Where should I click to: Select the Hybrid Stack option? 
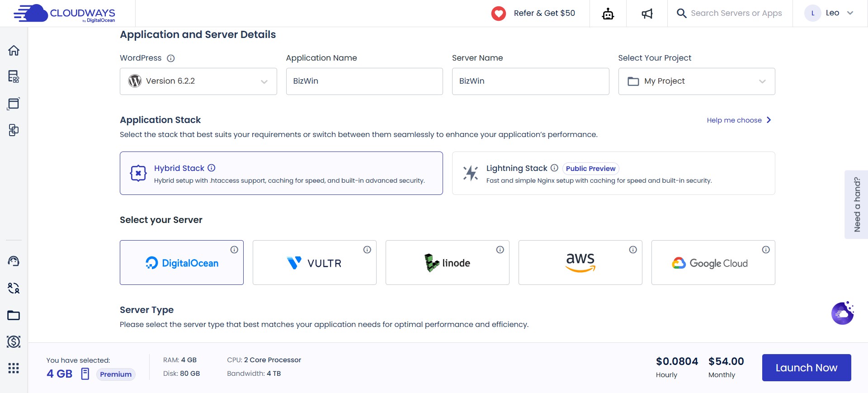(x=281, y=173)
